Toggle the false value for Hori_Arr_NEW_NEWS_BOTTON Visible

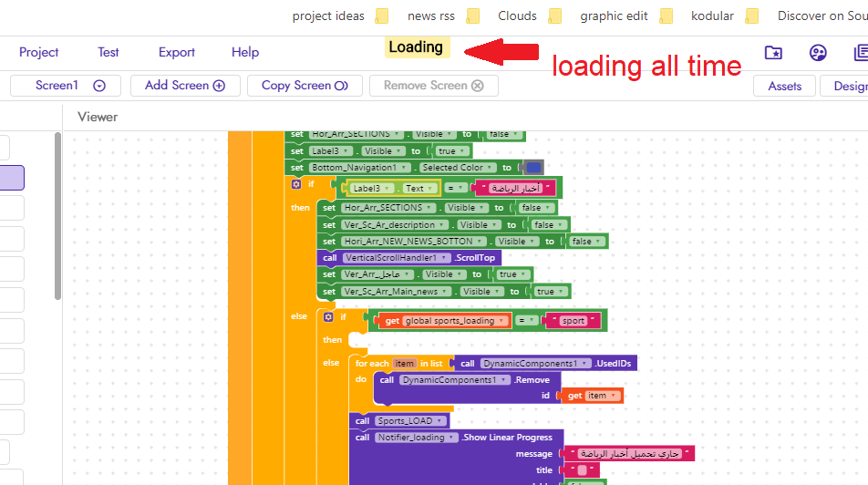click(x=587, y=242)
